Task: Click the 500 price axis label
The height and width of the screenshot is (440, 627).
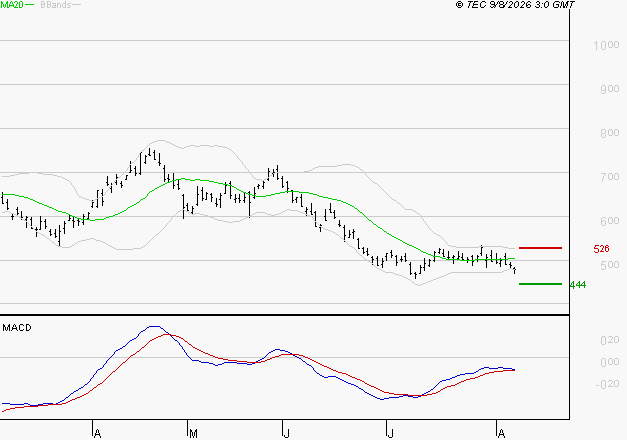Action: tap(609, 265)
